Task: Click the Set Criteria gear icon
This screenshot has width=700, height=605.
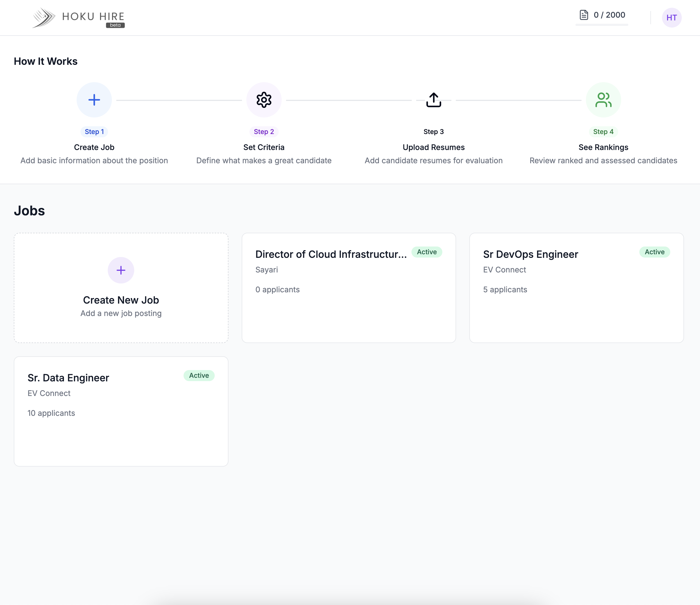Action: tap(264, 100)
